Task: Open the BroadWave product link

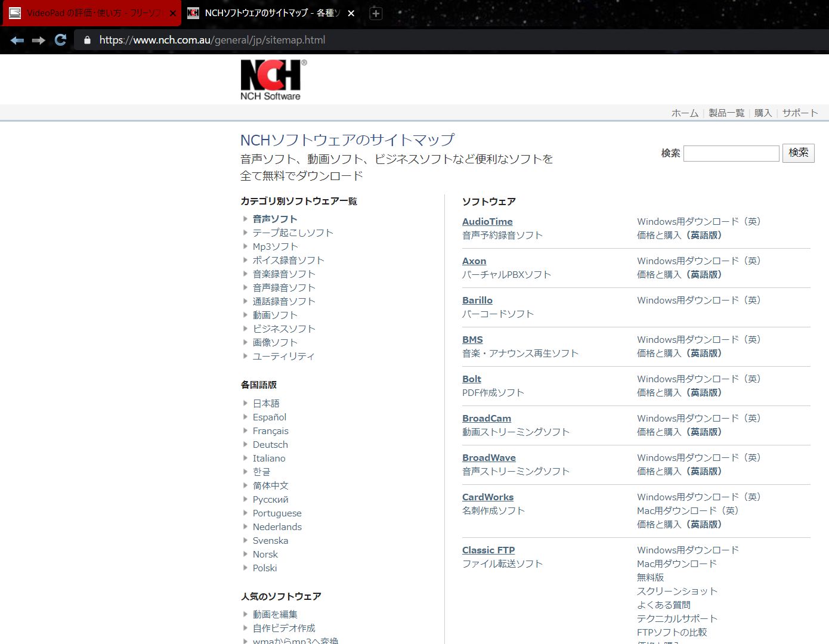Action: click(x=489, y=457)
